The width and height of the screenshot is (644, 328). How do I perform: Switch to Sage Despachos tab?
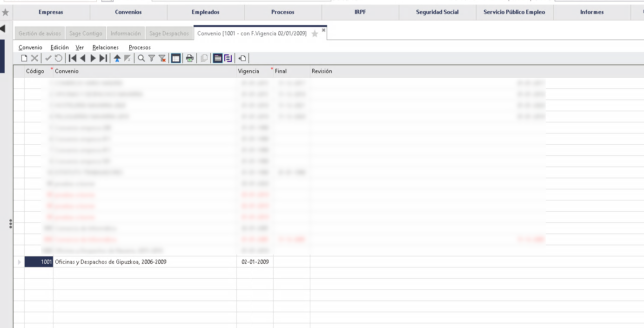point(169,33)
